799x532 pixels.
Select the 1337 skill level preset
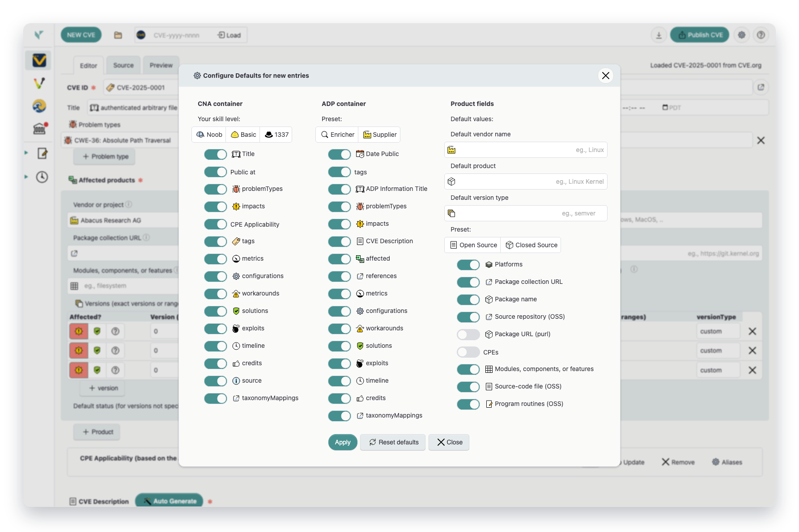[x=276, y=134]
